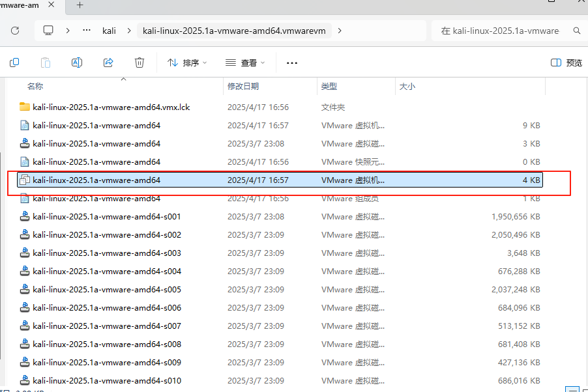Expand the chevron after the vmwarevm breadcrumb

340,31
